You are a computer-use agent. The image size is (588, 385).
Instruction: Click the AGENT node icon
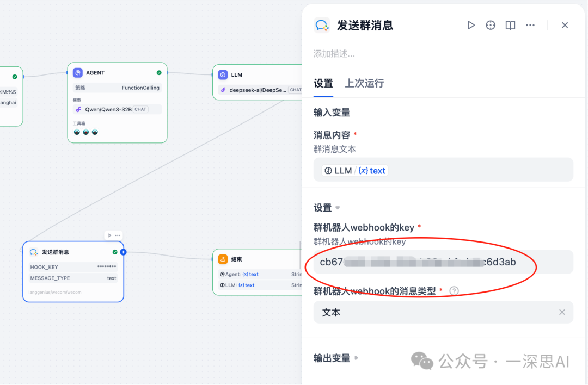(x=78, y=73)
